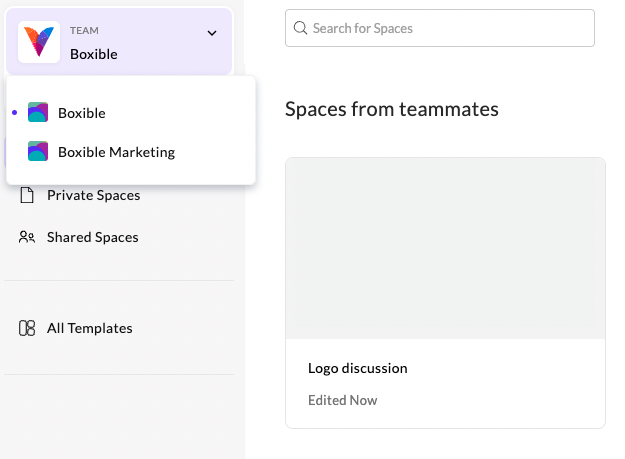Focus the Search for Spaces field
The image size is (625, 459).
pyautogui.click(x=450, y=28)
